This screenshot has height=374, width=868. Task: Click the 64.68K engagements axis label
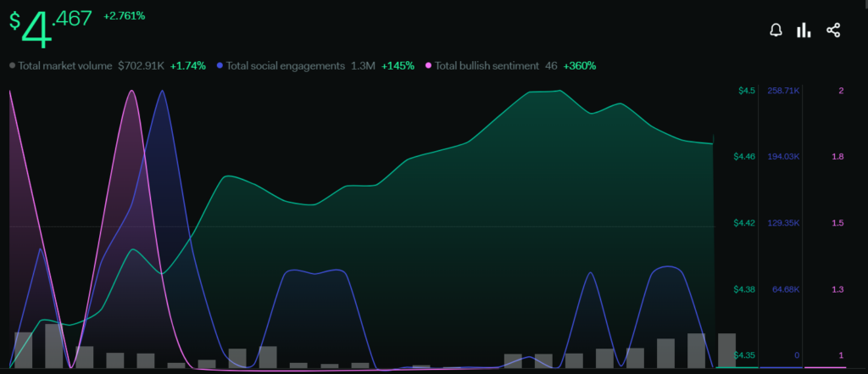pos(786,290)
